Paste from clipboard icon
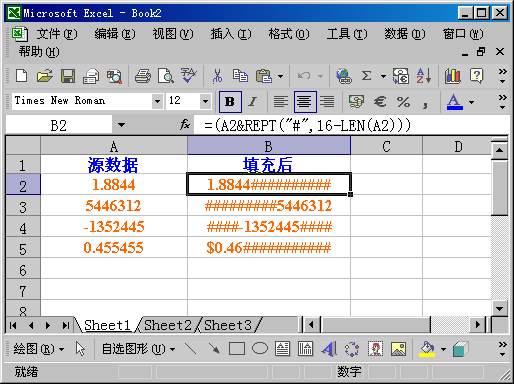 tap(264, 76)
